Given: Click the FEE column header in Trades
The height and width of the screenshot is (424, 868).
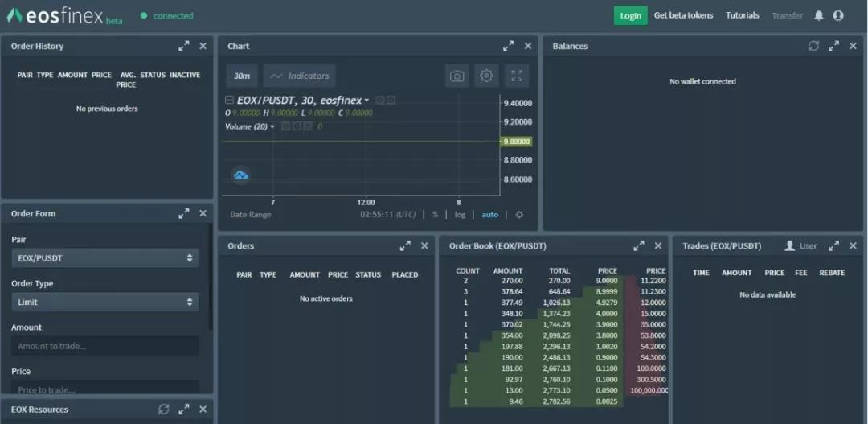Looking at the screenshot, I should [801, 273].
